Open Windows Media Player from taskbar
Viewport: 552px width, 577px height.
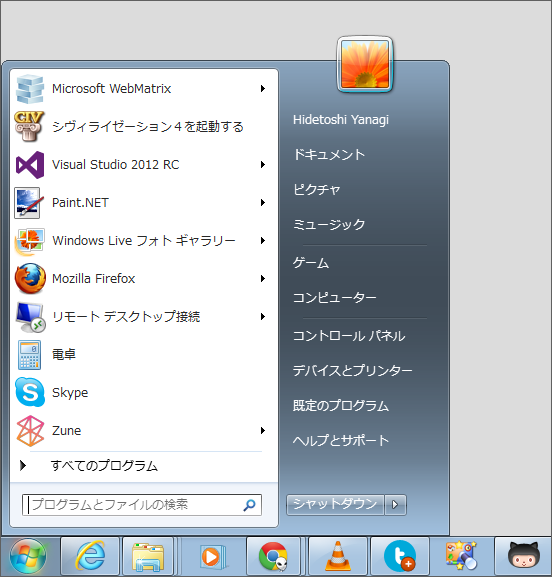coord(212,556)
